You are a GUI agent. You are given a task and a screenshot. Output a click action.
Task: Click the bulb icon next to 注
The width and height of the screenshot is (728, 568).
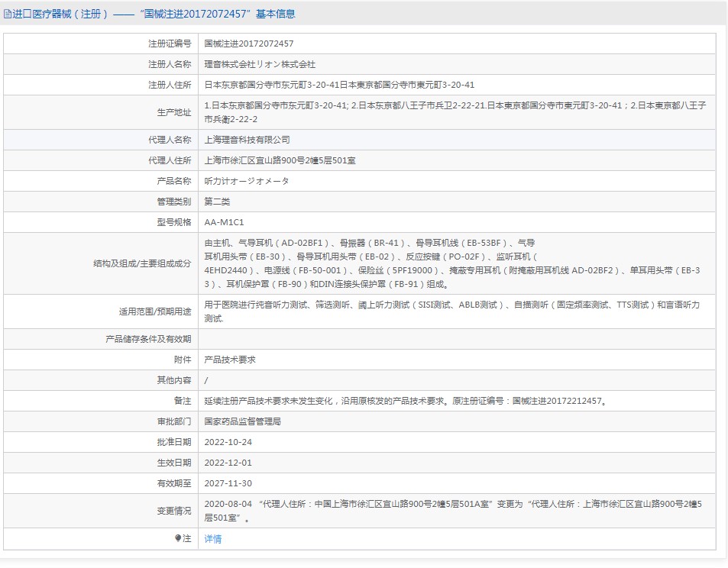(178, 538)
